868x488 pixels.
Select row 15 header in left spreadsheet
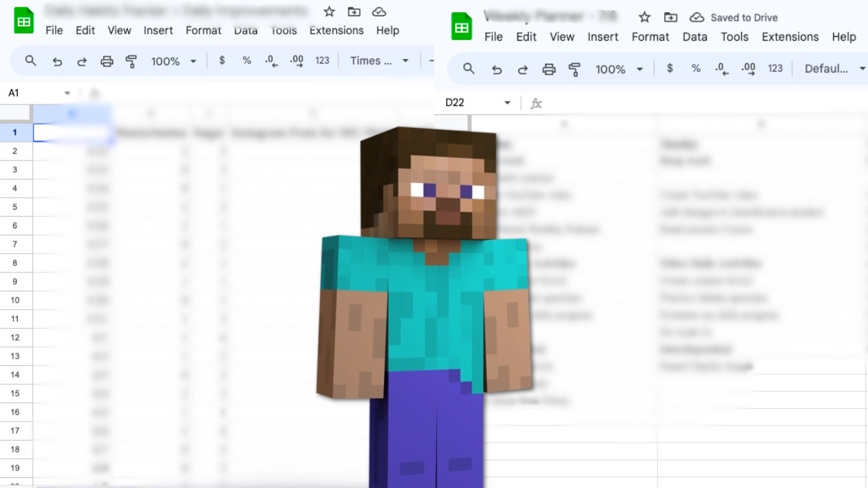[x=15, y=393]
